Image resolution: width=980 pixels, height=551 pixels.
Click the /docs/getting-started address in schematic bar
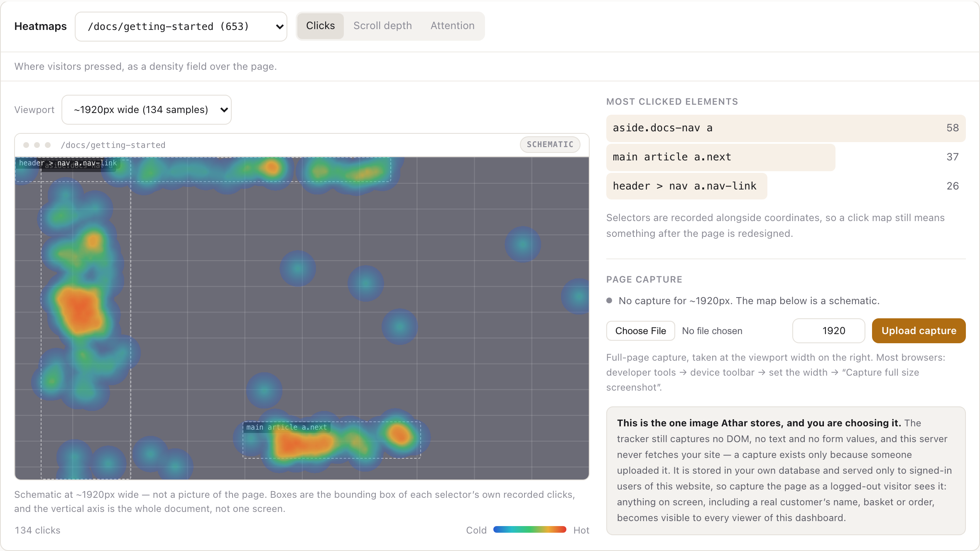113,145
